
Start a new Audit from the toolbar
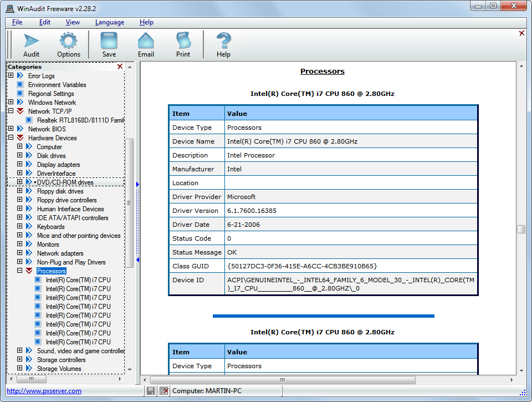[x=31, y=44]
